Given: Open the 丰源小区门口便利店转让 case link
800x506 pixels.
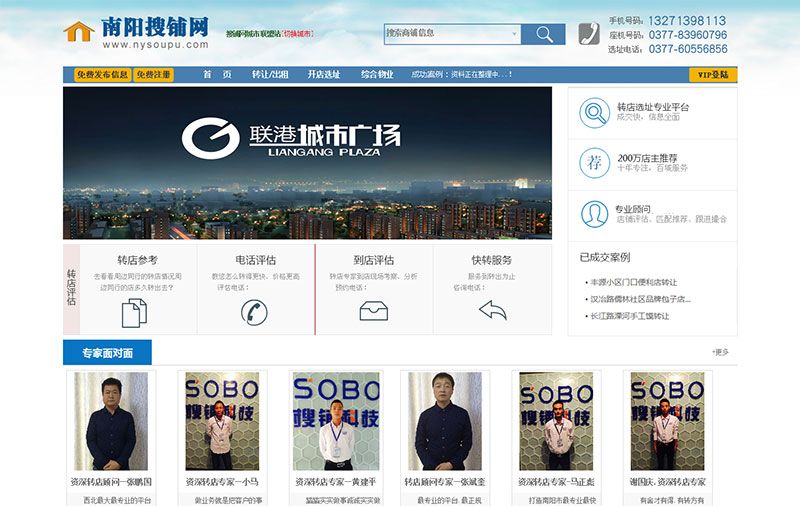Looking at the screenshot, I should 633,282.
